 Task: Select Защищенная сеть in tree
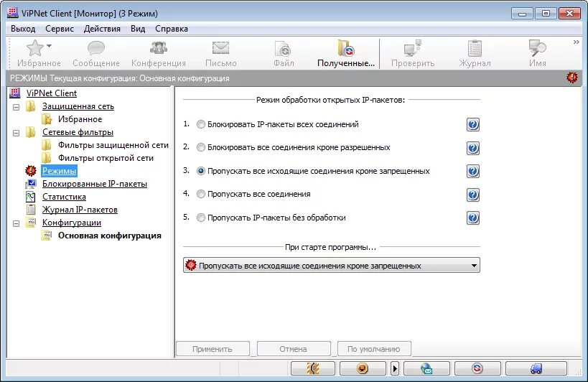coord(78,106)
